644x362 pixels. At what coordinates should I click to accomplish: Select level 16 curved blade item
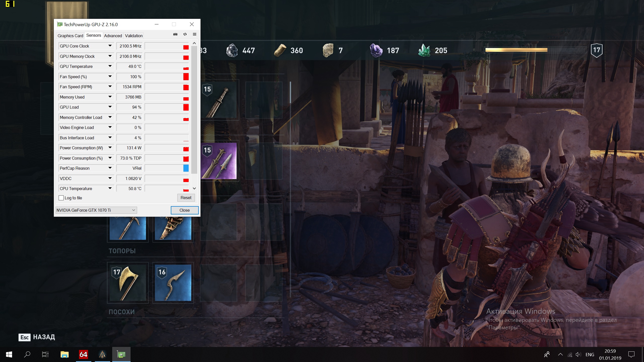pos(173,283)
